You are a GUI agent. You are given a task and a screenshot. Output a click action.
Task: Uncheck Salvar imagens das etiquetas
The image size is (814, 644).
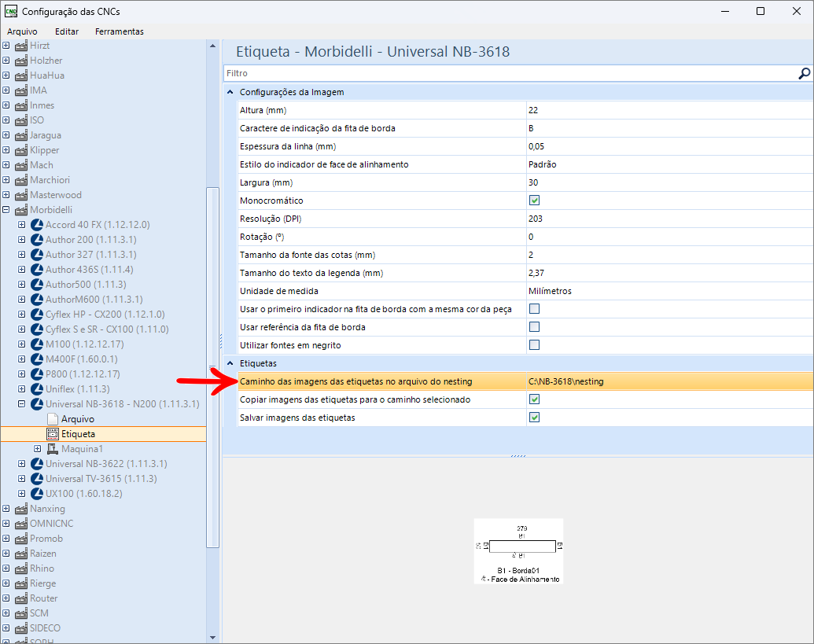pos(534,418)
